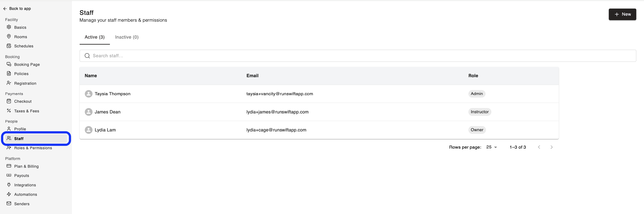Image resolution: width=644 pixels, height=214 pixels.
Task: Click the Schedules calendar-clock icon
Action: coord(9,46)
